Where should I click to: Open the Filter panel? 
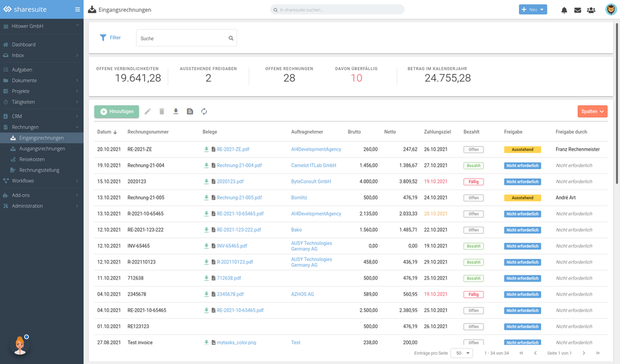(x=110, y=38)
